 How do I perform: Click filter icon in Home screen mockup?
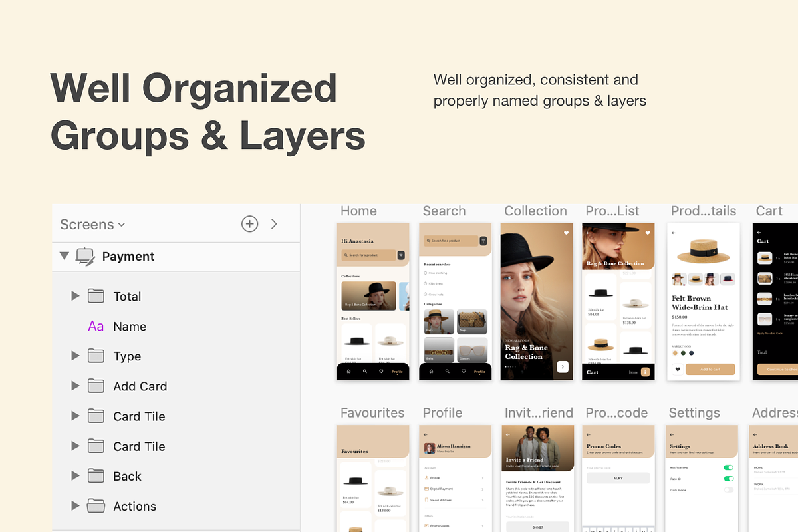(x=401, y=255)
